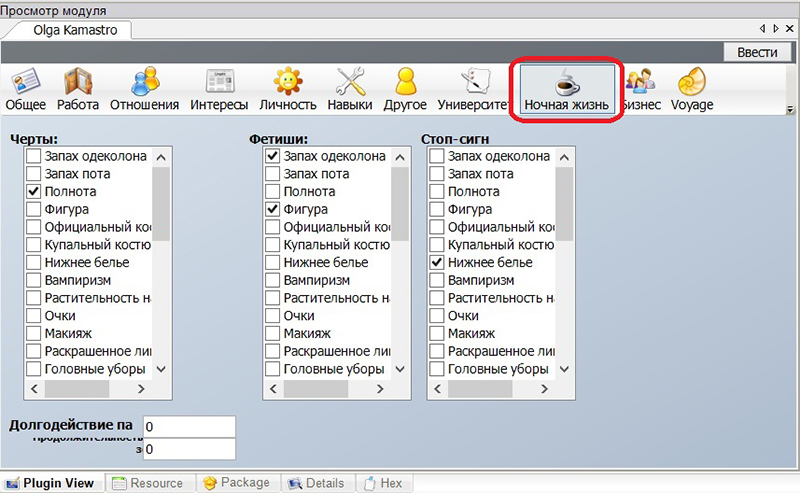800x493 pixels.
Task: Click horizontal scrollbar thumb in Стоп-сигн list
Action: click(480, 389)
